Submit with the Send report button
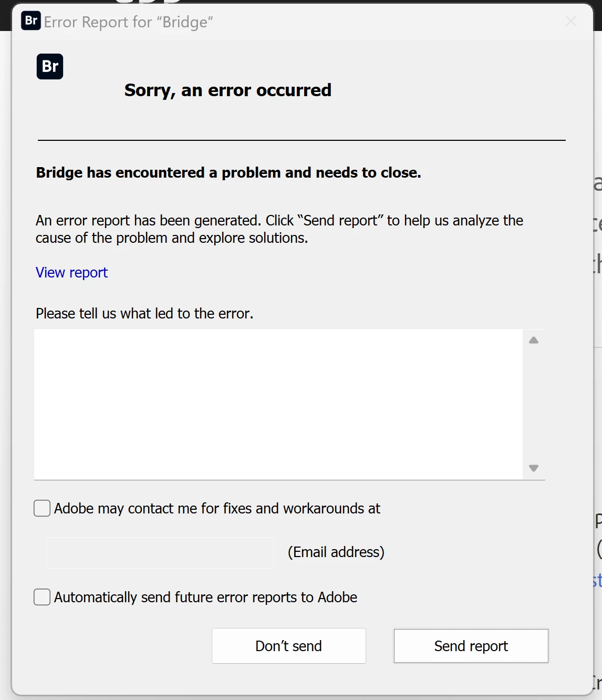Image resolution: width=602 pixels, height=700 pixels. pos(471,646)
